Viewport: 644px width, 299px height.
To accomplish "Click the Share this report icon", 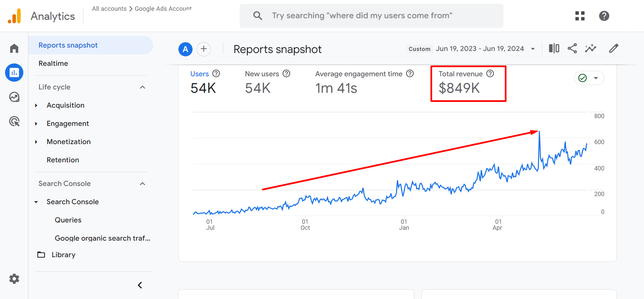I will 572,48.
